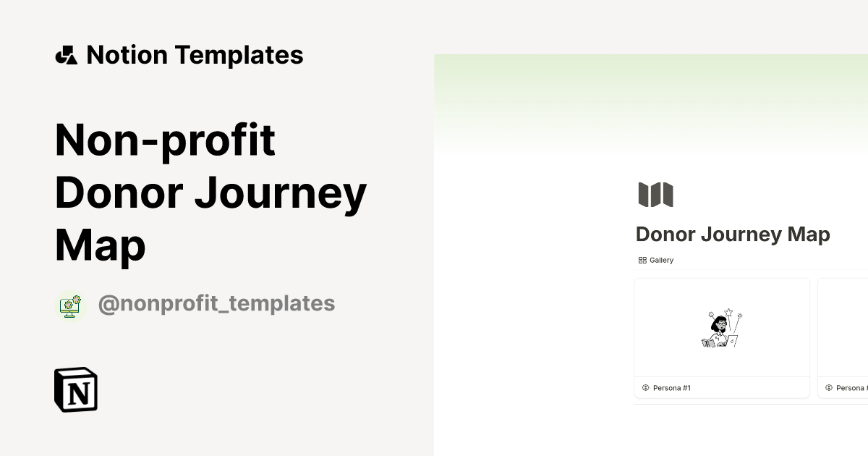Click the lone "Map" word ending the left title

click(100, 245)
